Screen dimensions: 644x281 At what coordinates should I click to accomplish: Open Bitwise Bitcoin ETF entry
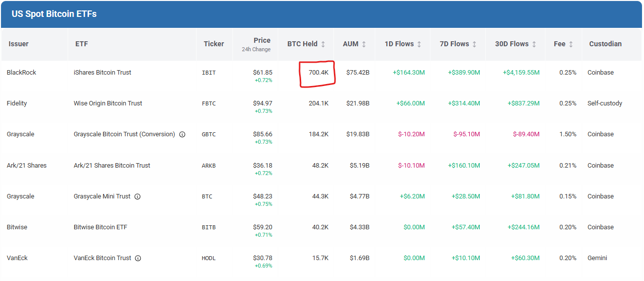point(101,227)
